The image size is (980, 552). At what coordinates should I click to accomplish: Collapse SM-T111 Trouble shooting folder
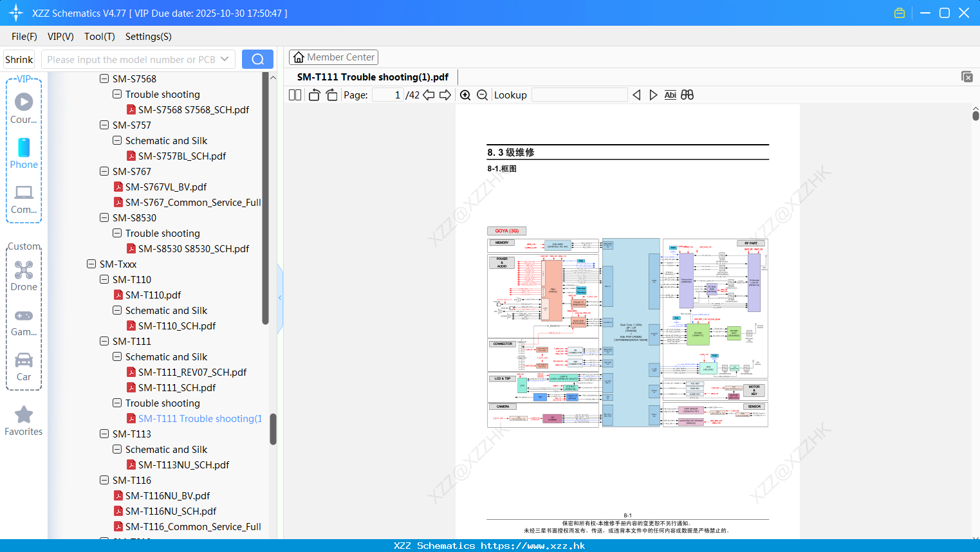(117, 403)
